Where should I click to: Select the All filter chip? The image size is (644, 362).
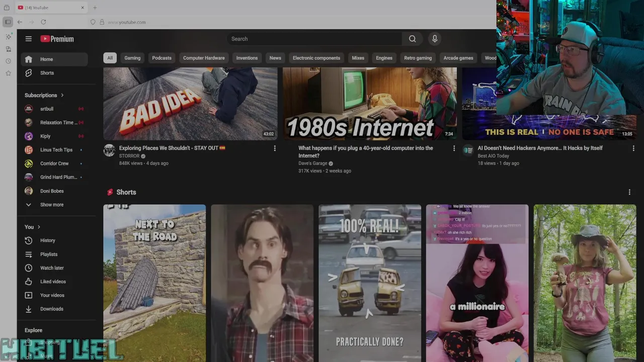pos(110,58)
